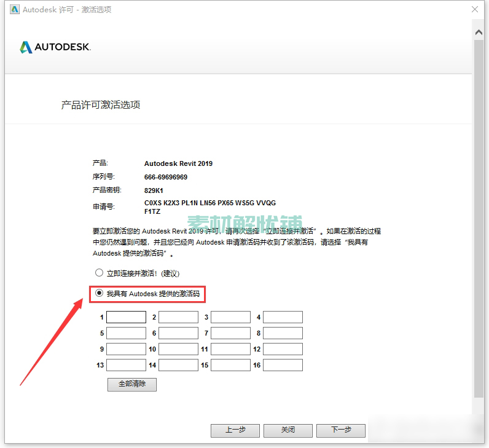
Task: Focus activation code field 5
Action: [x=127, y=333]
